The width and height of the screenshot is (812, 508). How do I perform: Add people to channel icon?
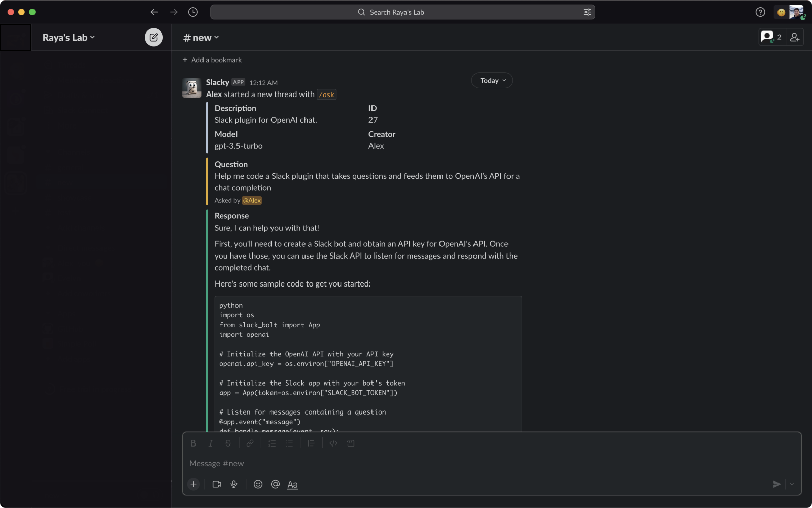tap(795, 37)
